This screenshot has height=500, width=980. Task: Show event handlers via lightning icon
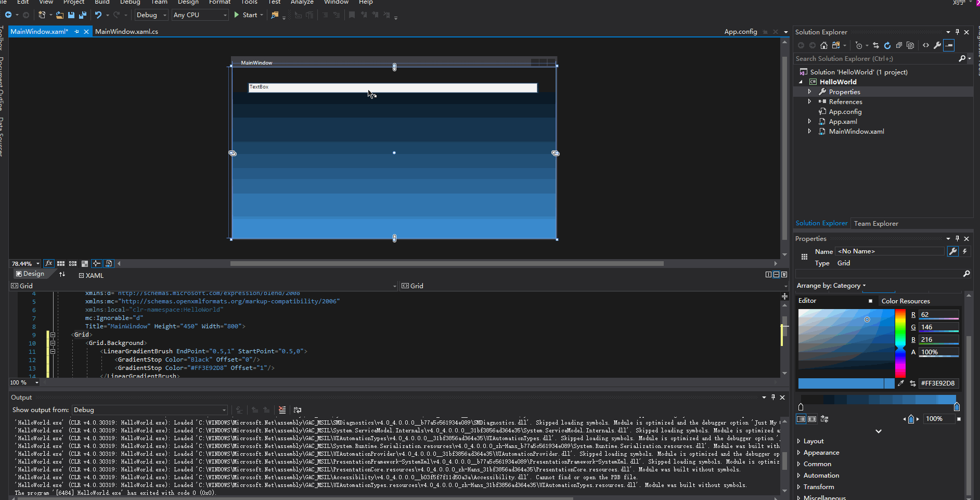pos(965,251)
